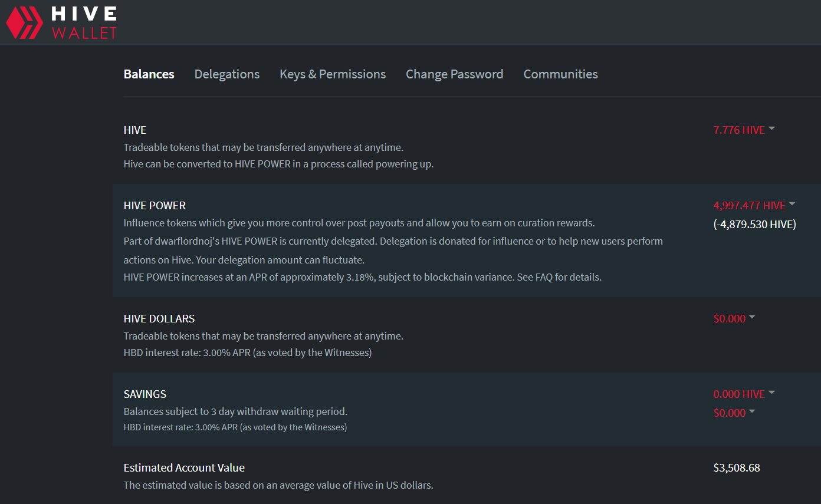
Task: Click the Hive Wallet logo
Action: (x=61, y=22)
